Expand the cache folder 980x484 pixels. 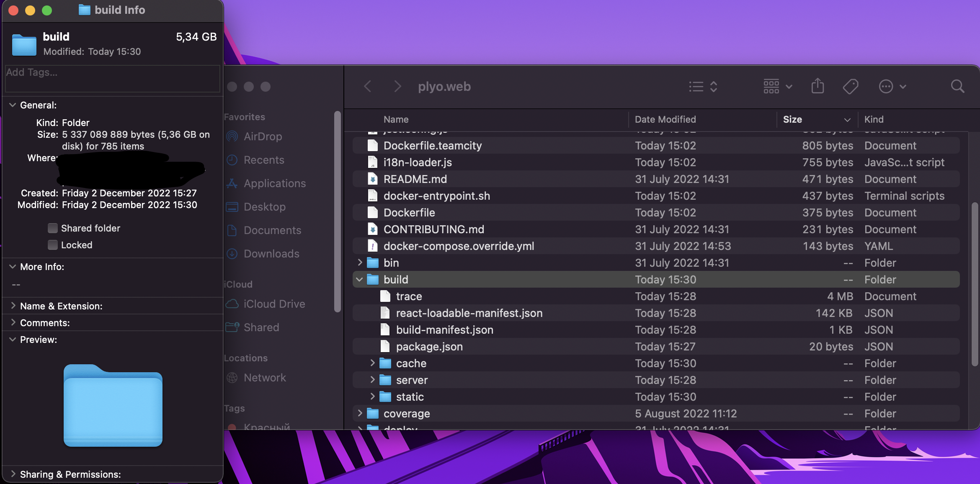pyautogui.click(x=372, y=363)
